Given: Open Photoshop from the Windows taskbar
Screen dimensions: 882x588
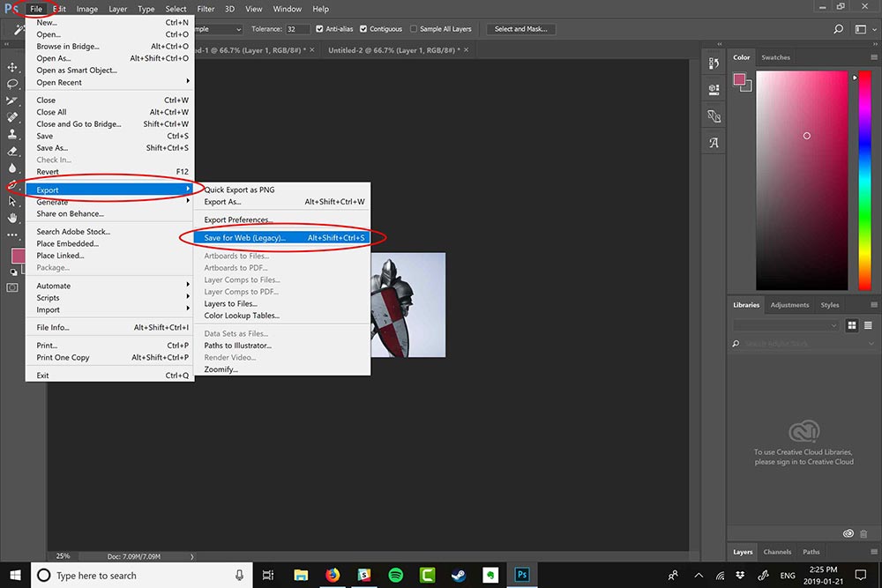Looking at the screenshot, I should click(521, 575).
